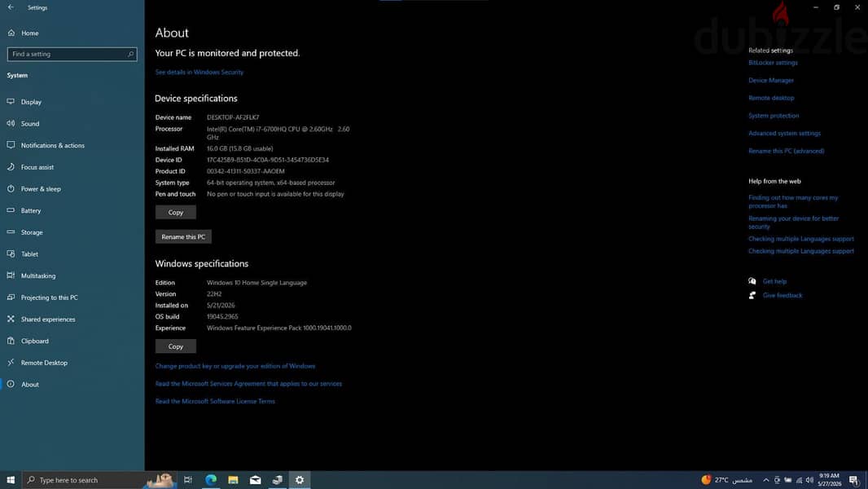Open the Multitasking icon
The image size is (868, 489).
pyautogui.click(x=11, y=275)
